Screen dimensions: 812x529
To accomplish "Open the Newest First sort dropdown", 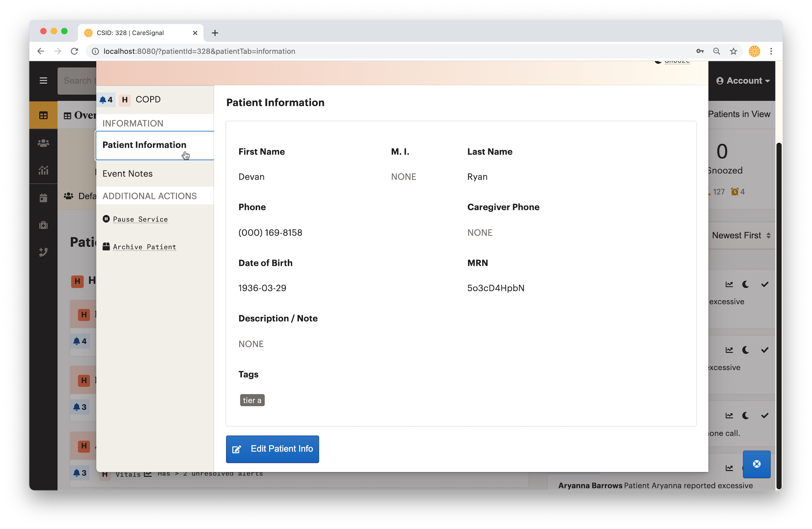I will click(741, 235).
